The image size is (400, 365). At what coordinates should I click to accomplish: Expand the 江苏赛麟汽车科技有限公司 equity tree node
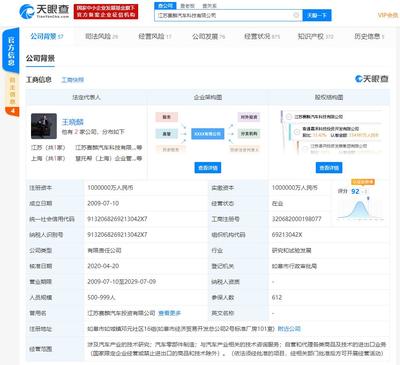point(289,117)
